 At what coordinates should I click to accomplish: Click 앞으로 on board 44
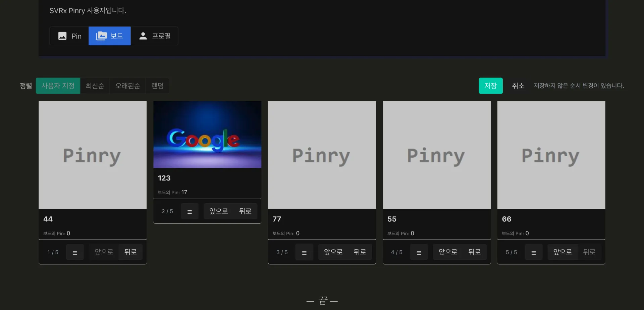104,252
